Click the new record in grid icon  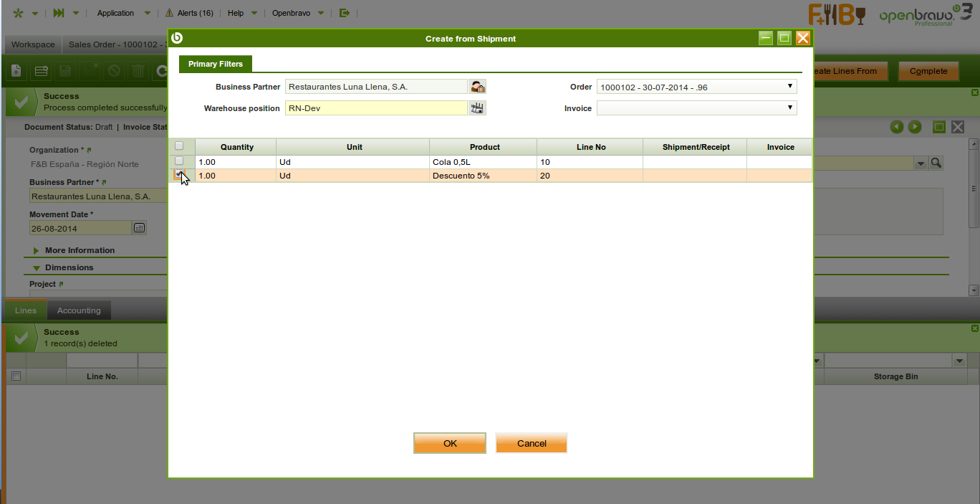point(41,71)
